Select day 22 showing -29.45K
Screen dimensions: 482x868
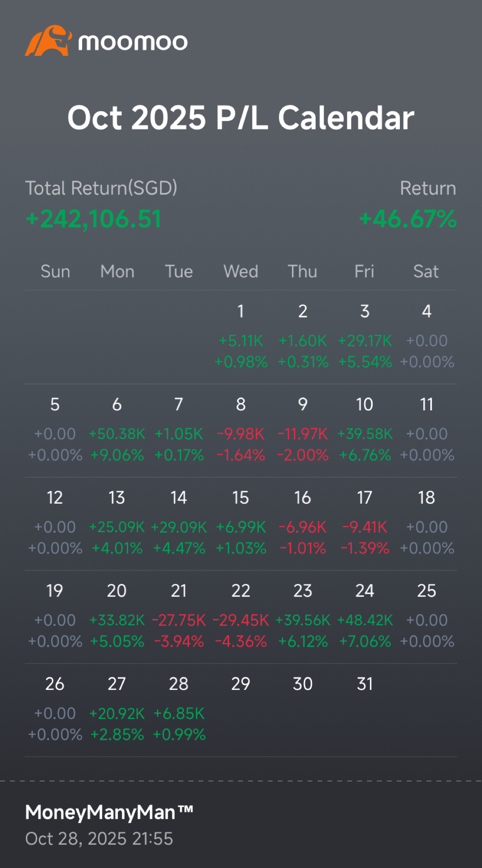pos(241,619)
